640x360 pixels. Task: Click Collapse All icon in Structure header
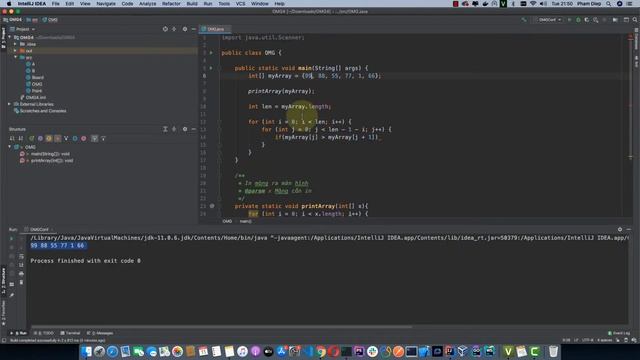(x=174, y=129)
